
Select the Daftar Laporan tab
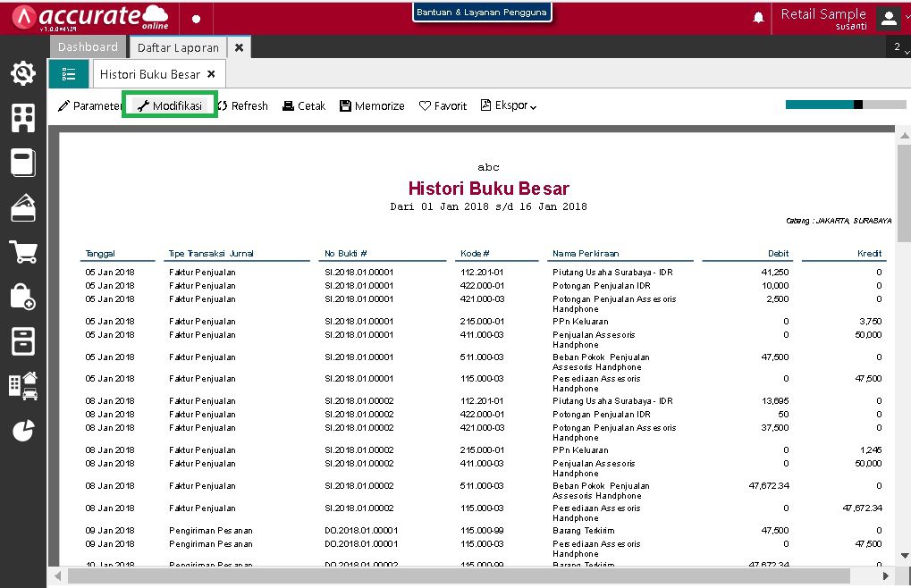click(179, 47)
